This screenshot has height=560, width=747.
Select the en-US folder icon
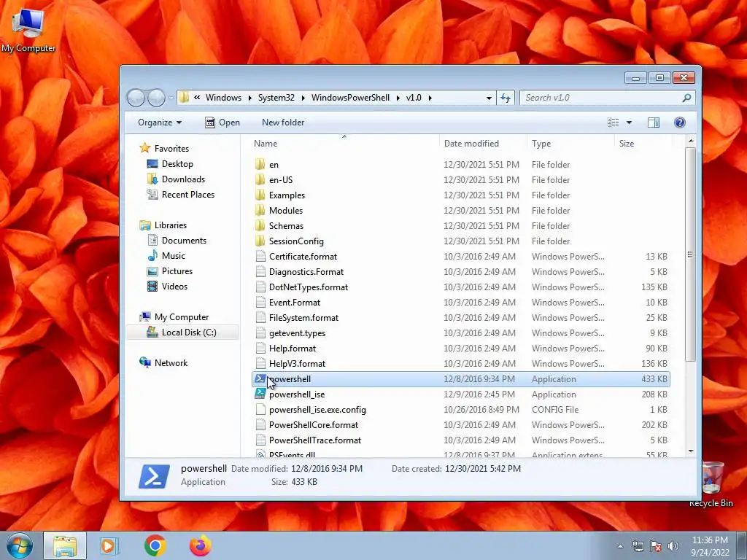click(x=260, y=179)
